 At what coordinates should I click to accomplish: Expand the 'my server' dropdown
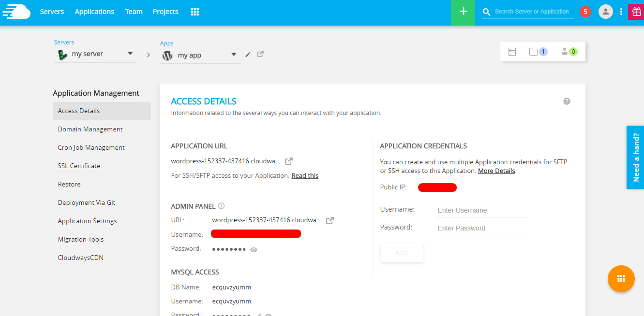click(95, 54)
